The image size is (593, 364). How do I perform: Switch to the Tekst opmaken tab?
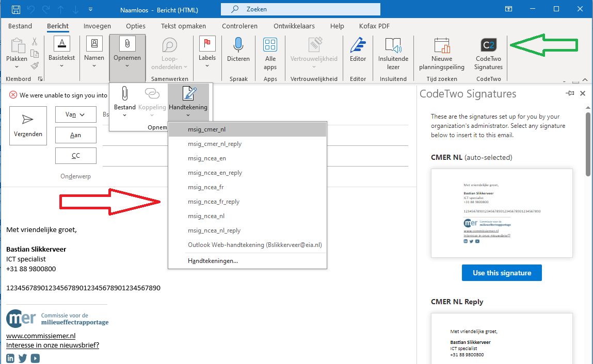pos(183,26)
